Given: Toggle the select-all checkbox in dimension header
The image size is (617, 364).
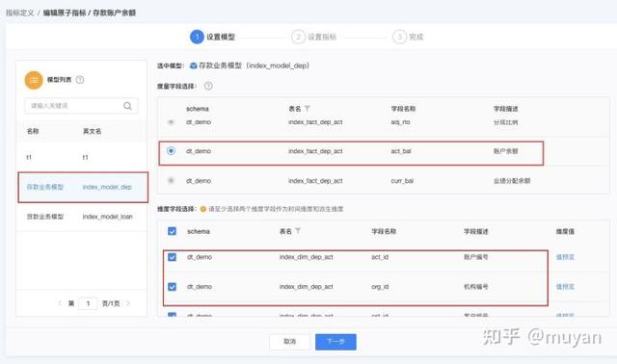Looking at the screenshot, I should 172,231.
